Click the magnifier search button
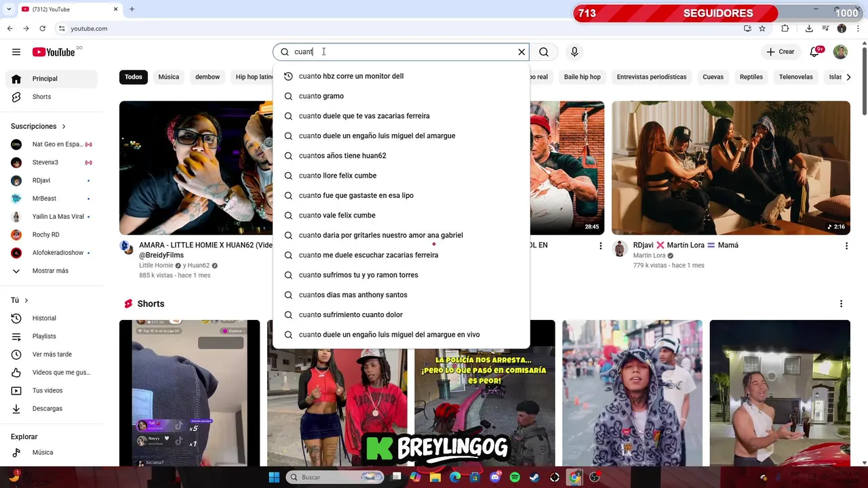The height and width of the screenshot is (488, 868). coord(544,52)
